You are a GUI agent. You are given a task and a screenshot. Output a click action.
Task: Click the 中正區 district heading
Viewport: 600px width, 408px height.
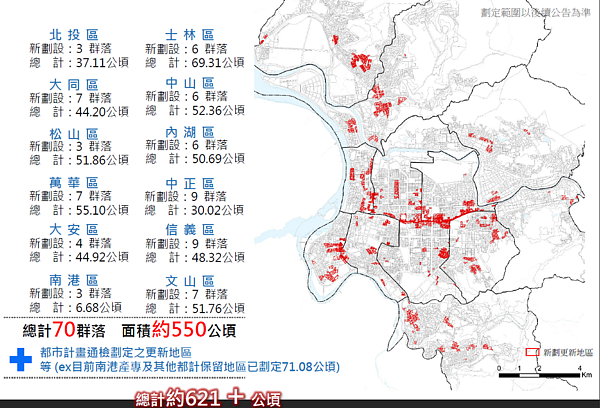pos(190,184)
